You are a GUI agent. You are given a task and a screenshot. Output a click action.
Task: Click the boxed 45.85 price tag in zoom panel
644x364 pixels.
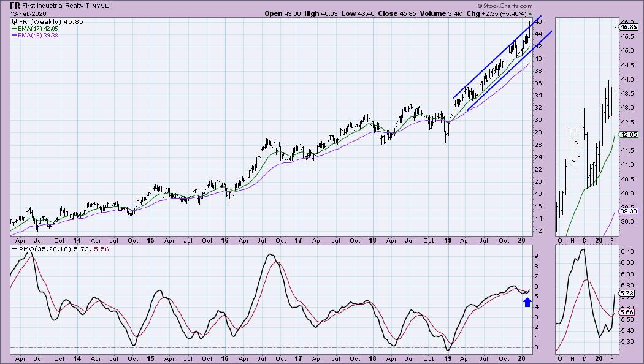629,27
